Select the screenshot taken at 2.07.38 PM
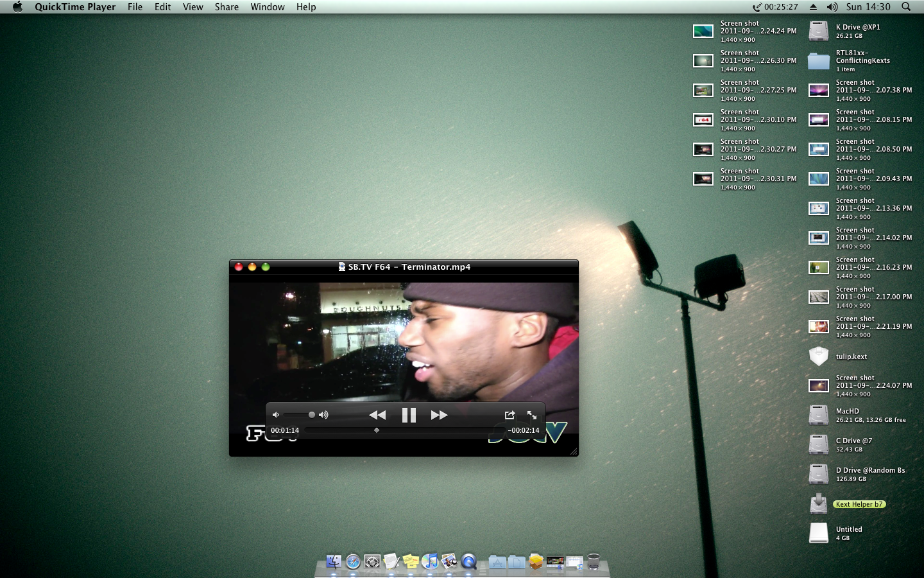This screenshot has width=924, height=578. [x=819, y=90]
